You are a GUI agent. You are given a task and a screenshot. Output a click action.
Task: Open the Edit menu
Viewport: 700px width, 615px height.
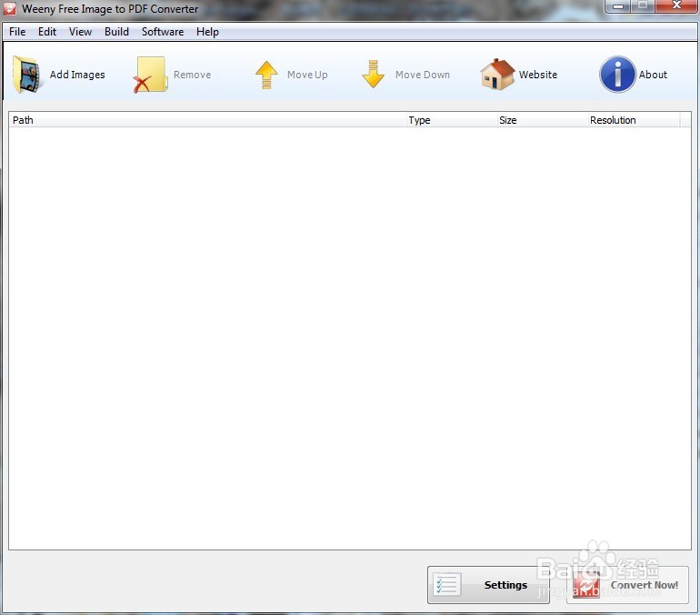point(47,32)
